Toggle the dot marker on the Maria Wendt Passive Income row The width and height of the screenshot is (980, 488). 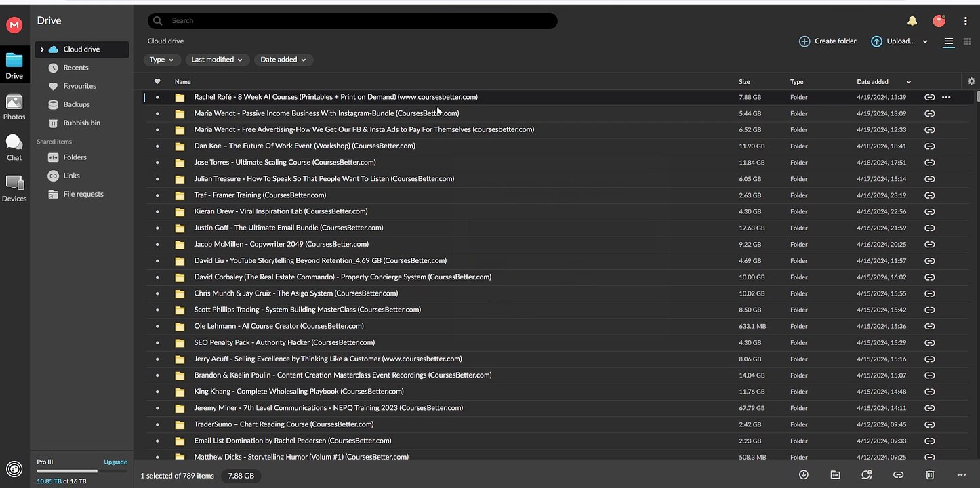pos(157,113)
